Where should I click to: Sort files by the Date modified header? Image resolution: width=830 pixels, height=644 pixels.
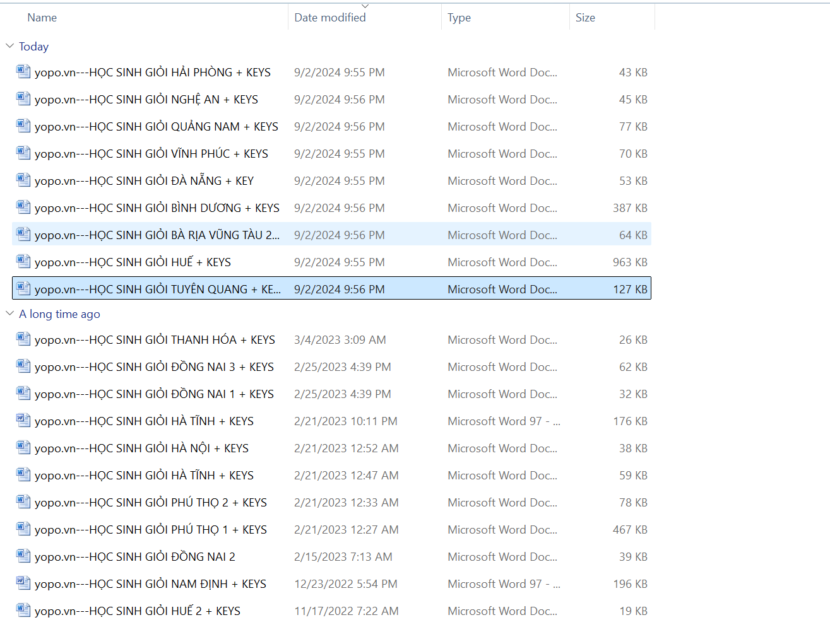pos(330,18)
